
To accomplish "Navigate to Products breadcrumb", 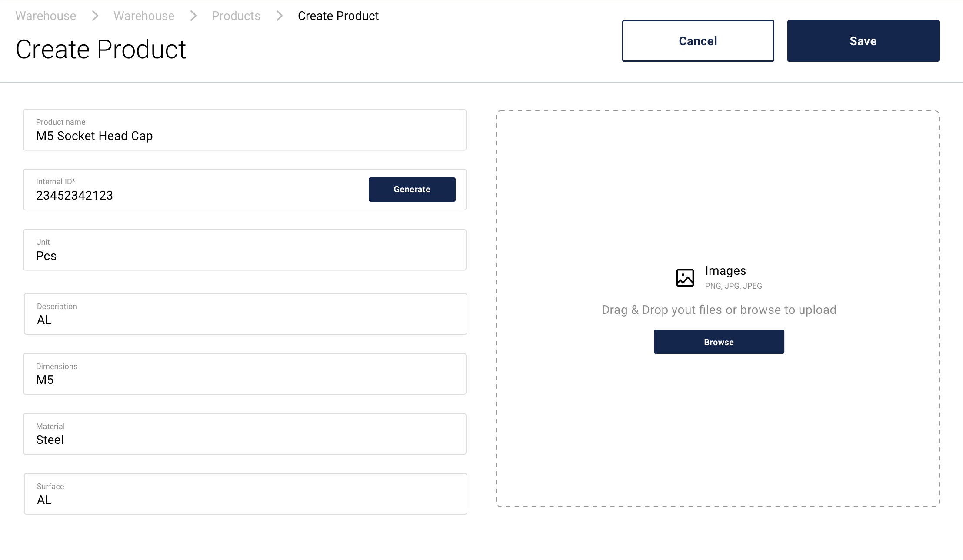I will click(x=236, y=16).
